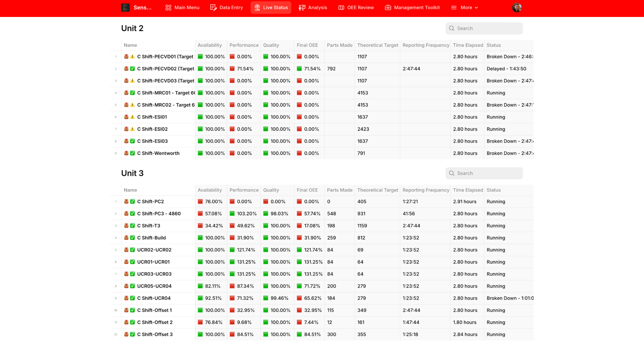Image resolution: width=644 pixels, height=348 pixels.
Task: Click Unit 2 Status column header
Action: 494,45
